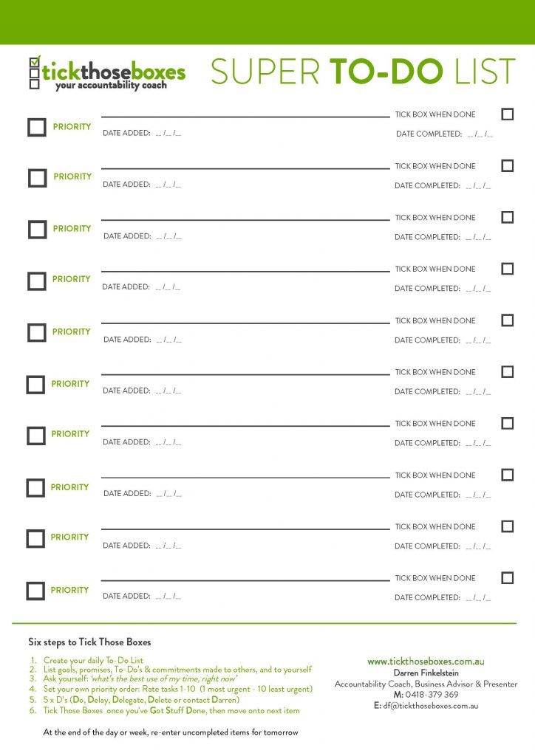Tick the third row's priority checkbox

(x=37, y=230)
